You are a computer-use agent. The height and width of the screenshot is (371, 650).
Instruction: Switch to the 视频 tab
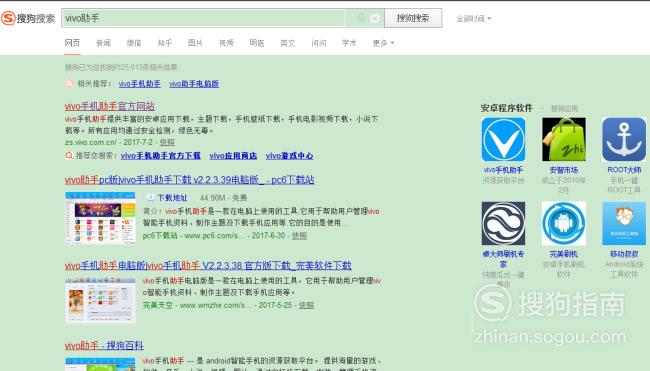click(x=226, y=43)
